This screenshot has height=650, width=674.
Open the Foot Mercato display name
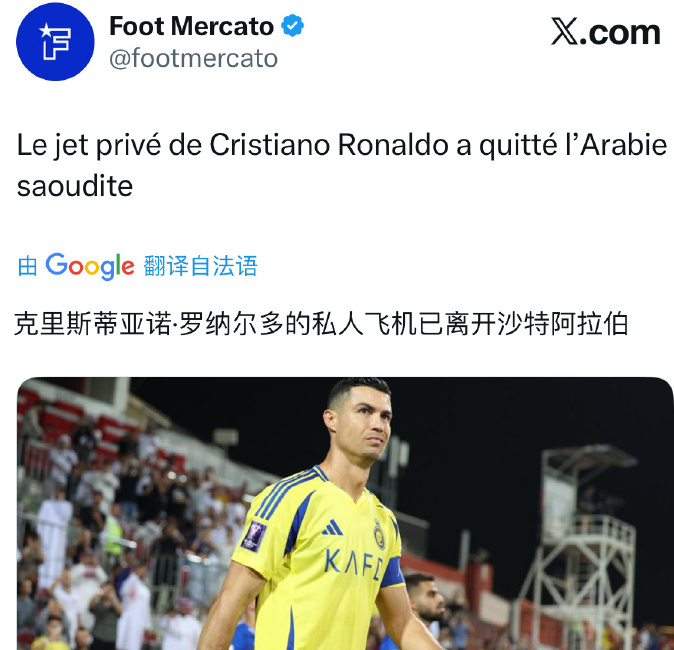192,26
